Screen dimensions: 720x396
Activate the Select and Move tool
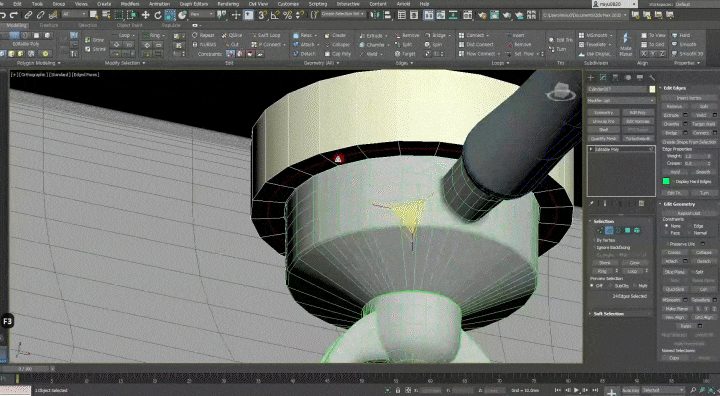pyautogui.click(x=146, y=15)
